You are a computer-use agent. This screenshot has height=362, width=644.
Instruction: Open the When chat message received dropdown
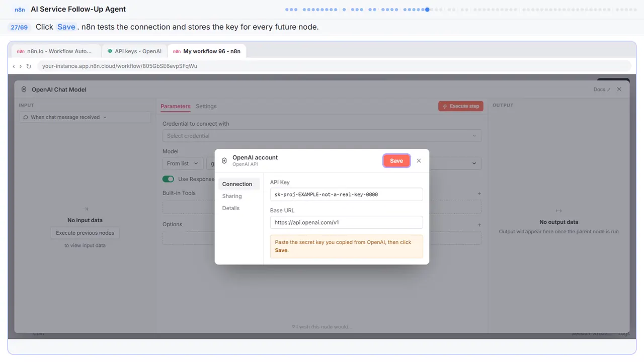point(85,117)
